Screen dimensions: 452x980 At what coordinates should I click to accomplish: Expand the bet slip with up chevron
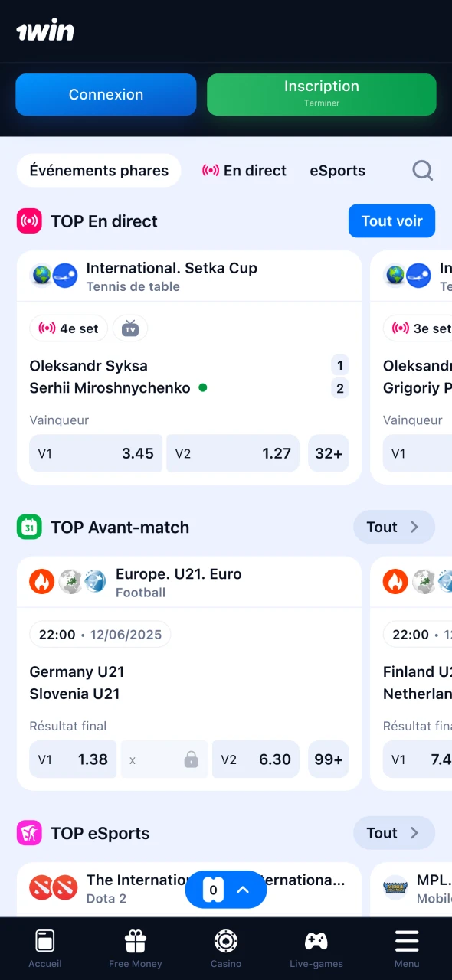(x=243, y=890)
